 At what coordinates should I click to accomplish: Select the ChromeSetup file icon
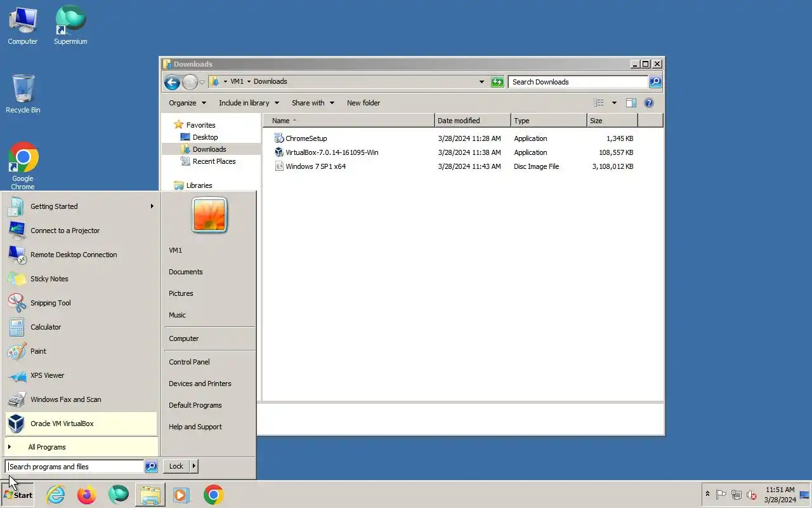click(278, 138)
